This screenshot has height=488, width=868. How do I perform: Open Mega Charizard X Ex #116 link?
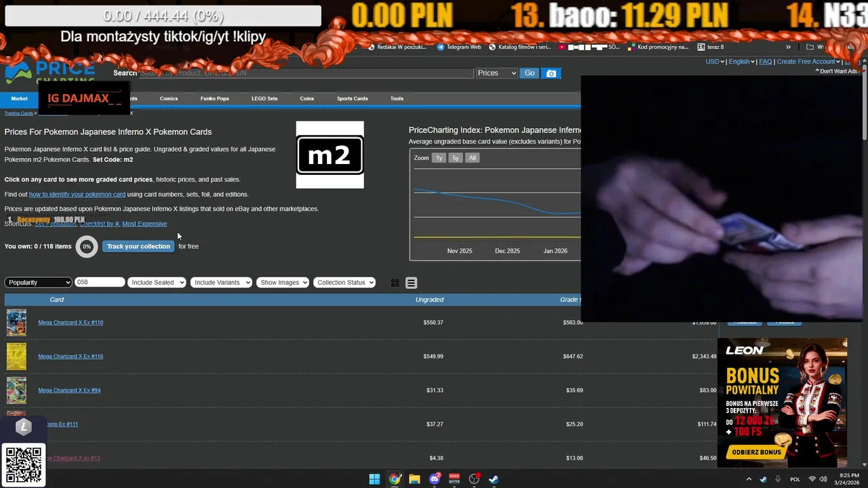[x=71, y=357]
